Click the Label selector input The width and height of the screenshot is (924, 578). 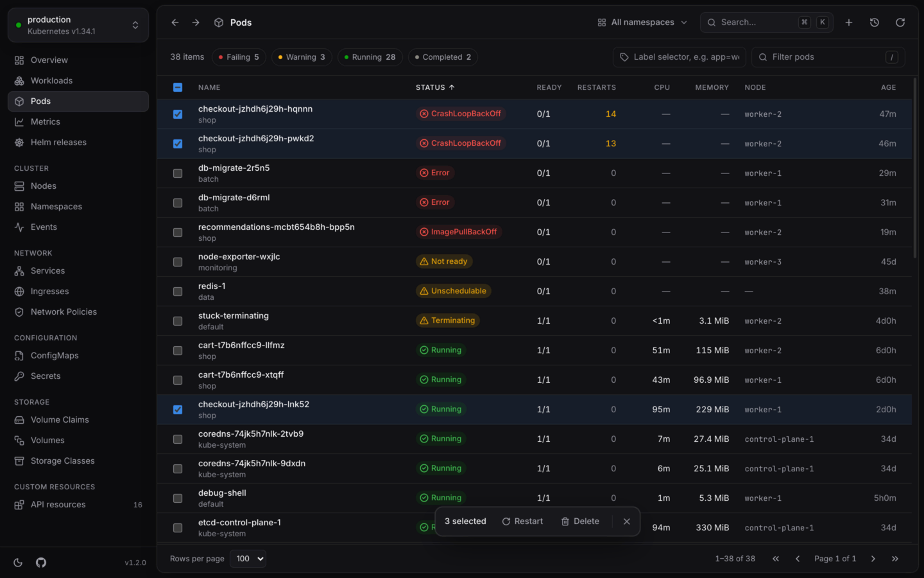point(680,57)
